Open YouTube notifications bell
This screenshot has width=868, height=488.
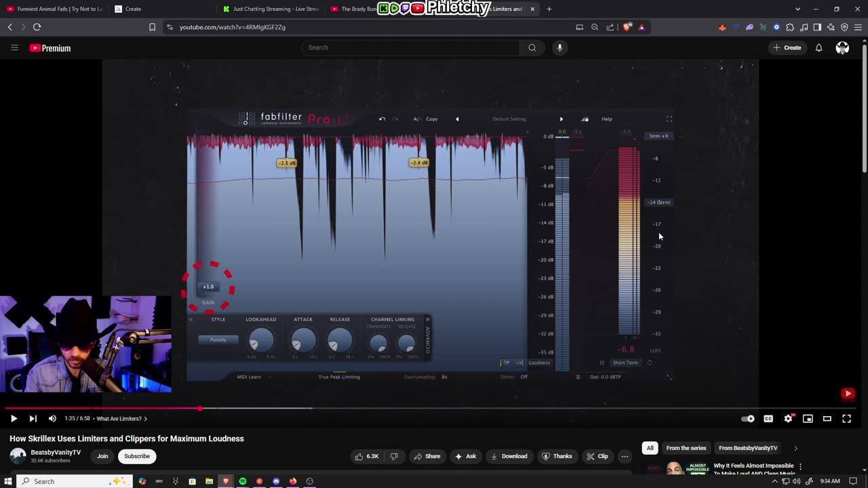tap(819, 47)
